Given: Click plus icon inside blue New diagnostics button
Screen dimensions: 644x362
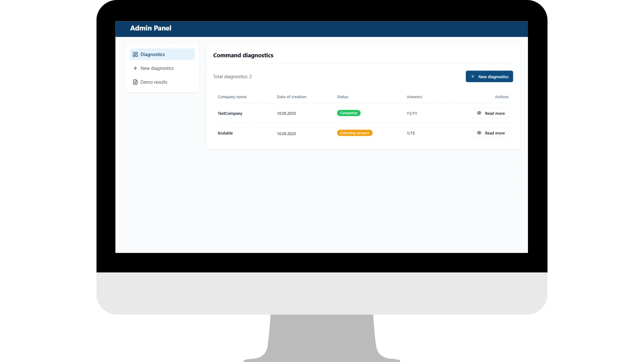Looking at the screenshot, I should point(473,76).
